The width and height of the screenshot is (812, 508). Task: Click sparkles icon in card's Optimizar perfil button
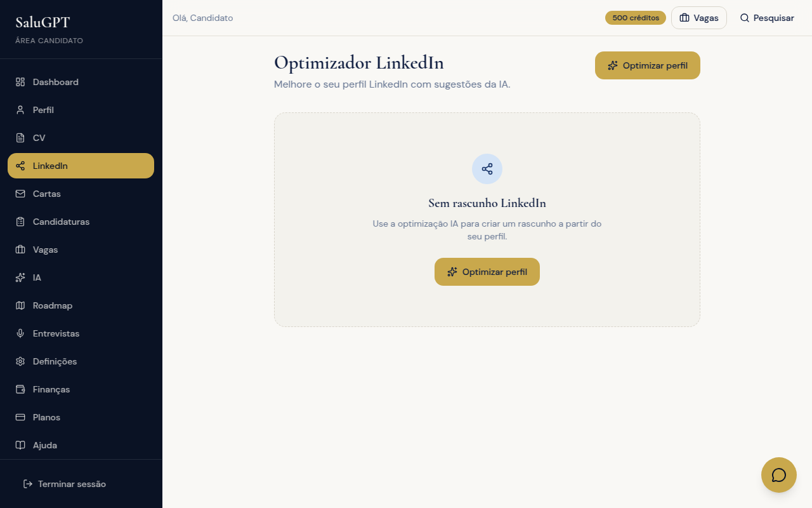tap(452, 272)
